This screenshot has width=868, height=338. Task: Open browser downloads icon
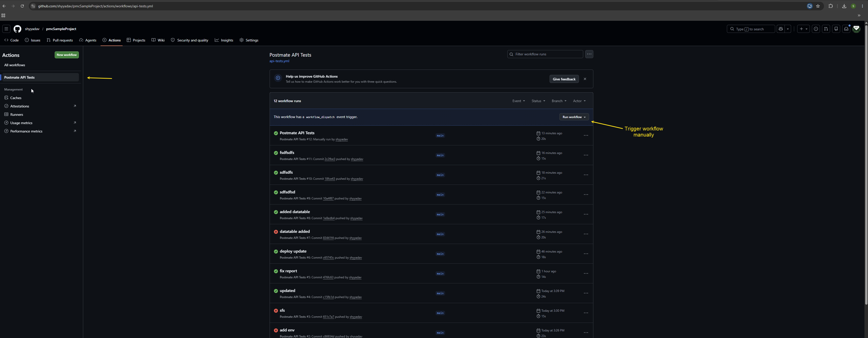(844, 6)
